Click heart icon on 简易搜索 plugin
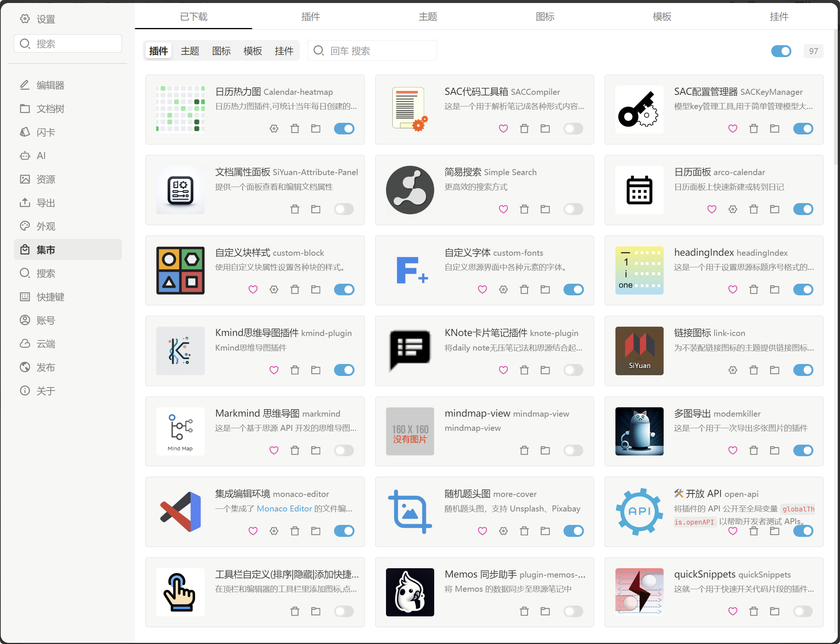This screenshot has height=644, width=840. point(503,209)
